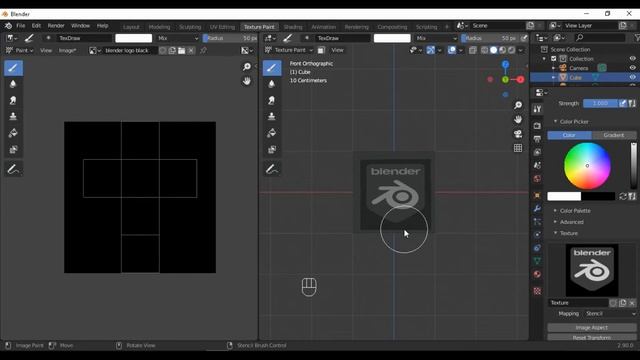Toggle camera view icon in 3D viewport
Image resolution: width=640 pixels, height=360 pixels.
click(x=518, y=134)
